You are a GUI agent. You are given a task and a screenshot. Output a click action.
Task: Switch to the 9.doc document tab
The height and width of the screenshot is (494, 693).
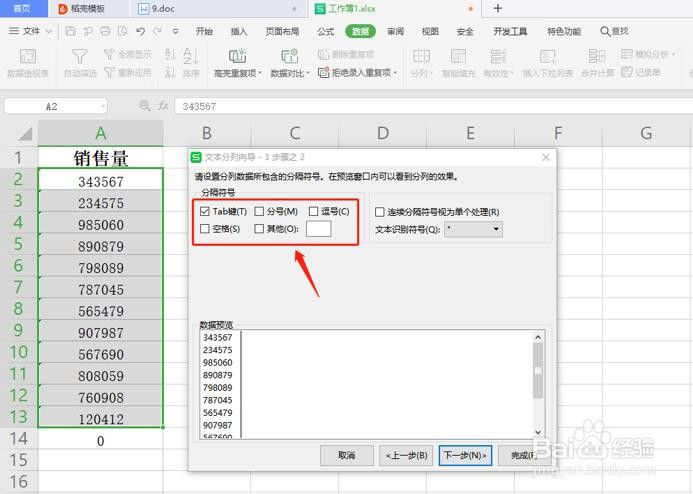pos(217,8)
